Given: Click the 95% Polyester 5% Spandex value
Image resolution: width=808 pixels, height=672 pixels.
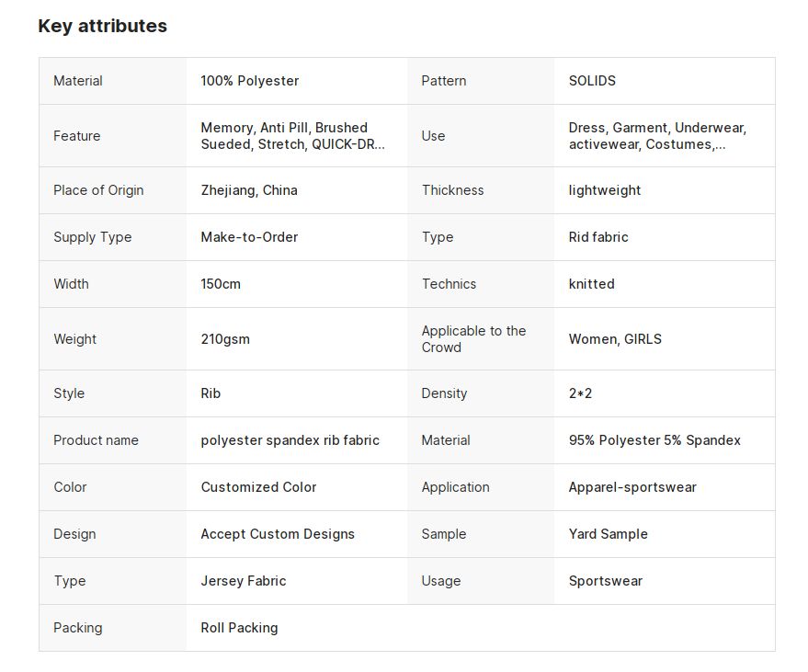Looking at the screenshot, I should pos(654,440).
